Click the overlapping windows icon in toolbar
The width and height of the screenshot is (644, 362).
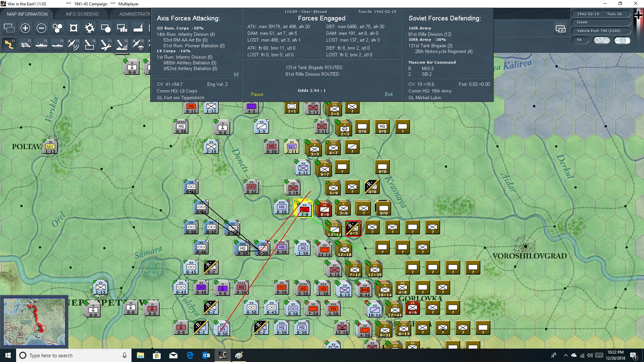point(9,28)
